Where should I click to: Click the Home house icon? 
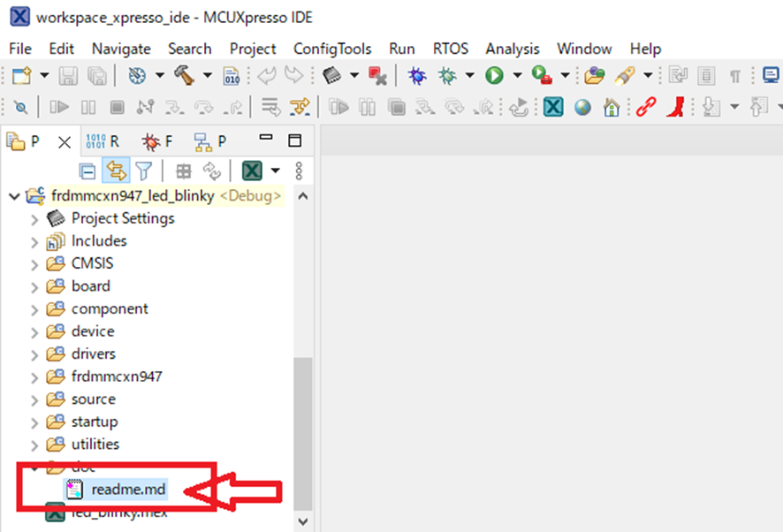612,107
